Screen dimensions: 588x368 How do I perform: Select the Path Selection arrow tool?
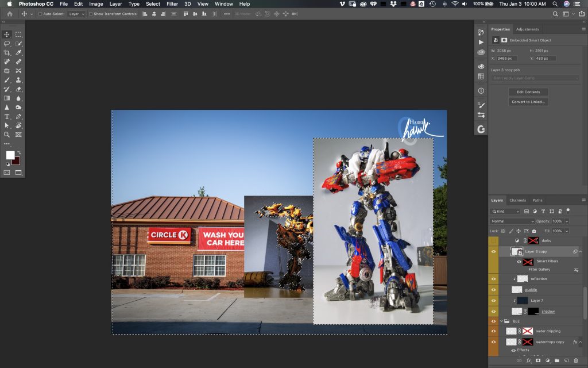click(7, 125)
